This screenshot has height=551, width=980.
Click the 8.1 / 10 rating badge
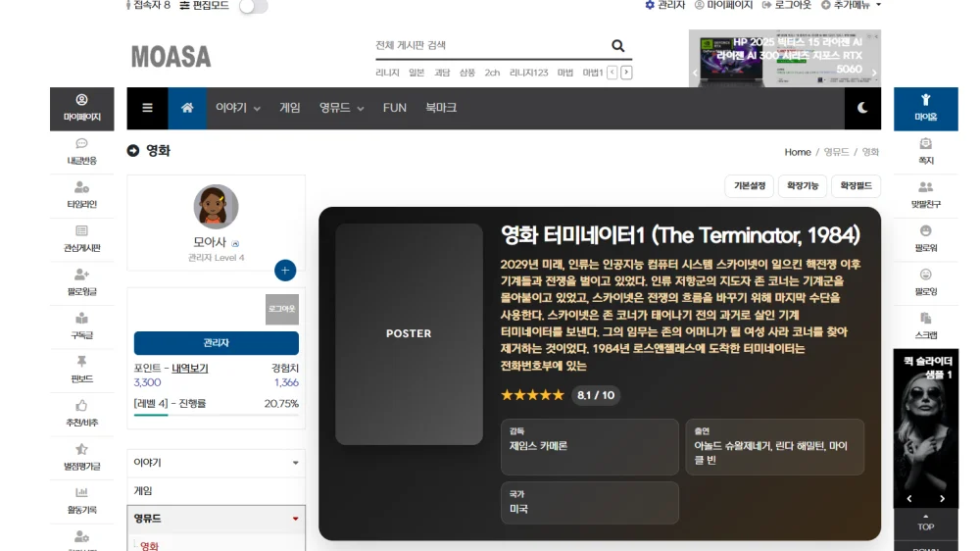pyautogui.click(x=596, y=395)
